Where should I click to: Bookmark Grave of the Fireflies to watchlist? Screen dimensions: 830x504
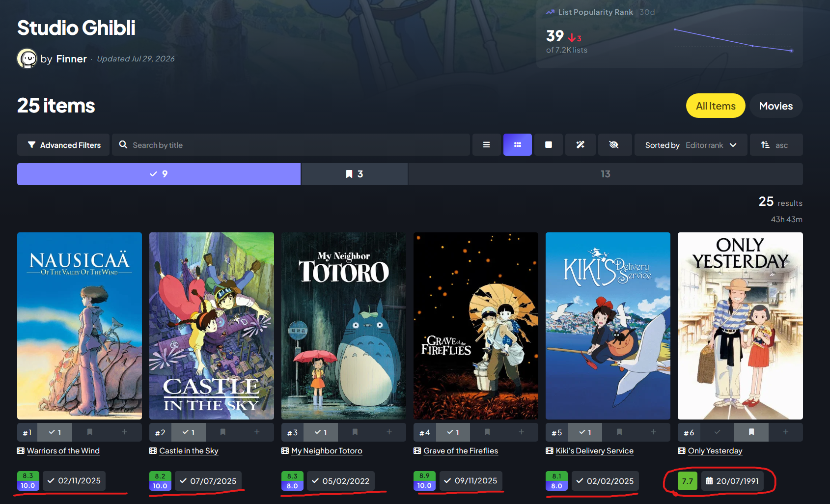pyautogui.click(x=487, y=432)
